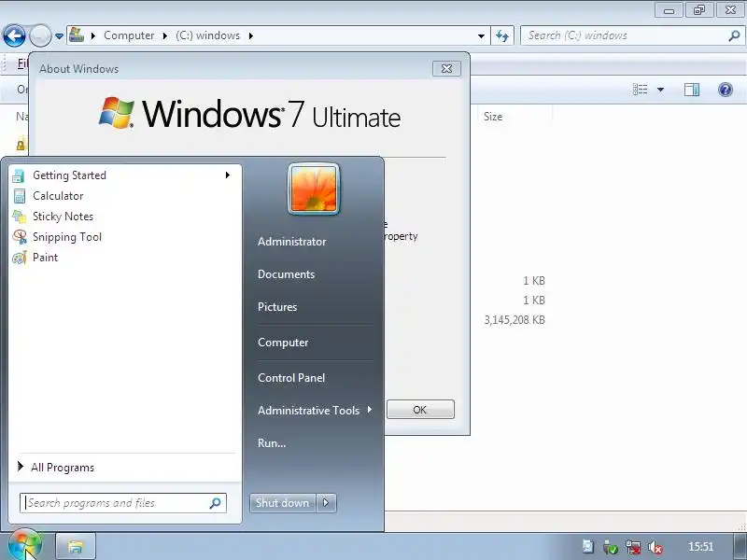Refresh the Explorer folder view
This screenshot has height=560, width=747.
502,35
